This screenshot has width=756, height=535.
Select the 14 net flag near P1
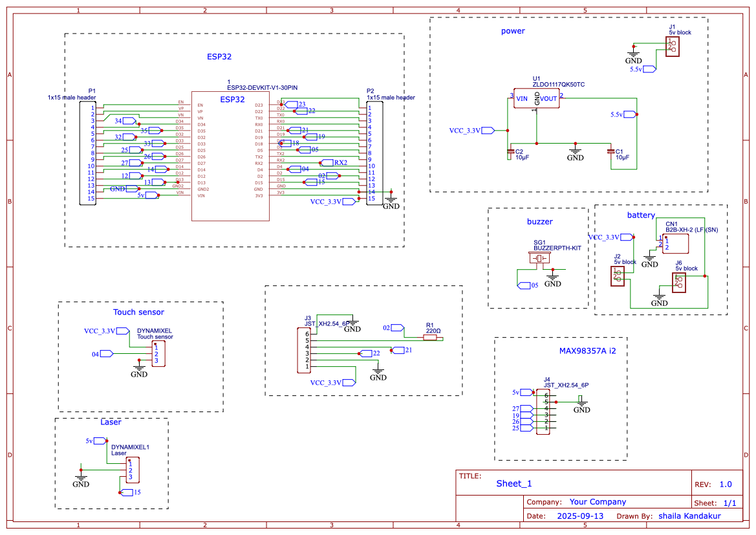tap(158, 169)
